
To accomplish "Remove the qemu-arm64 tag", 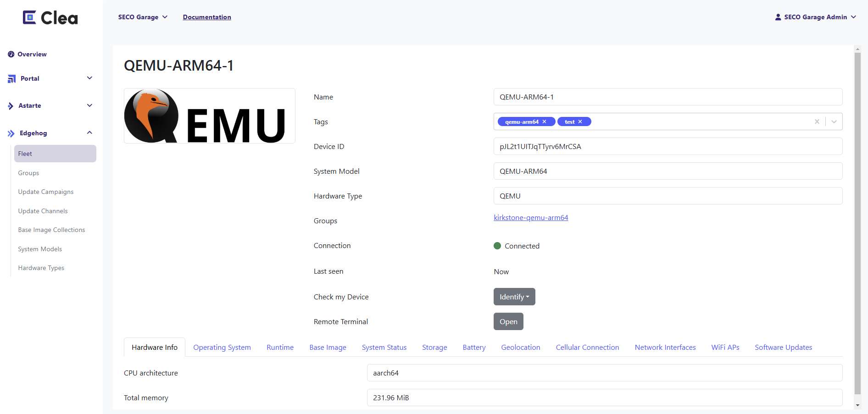I will click(x=545, y=122).
